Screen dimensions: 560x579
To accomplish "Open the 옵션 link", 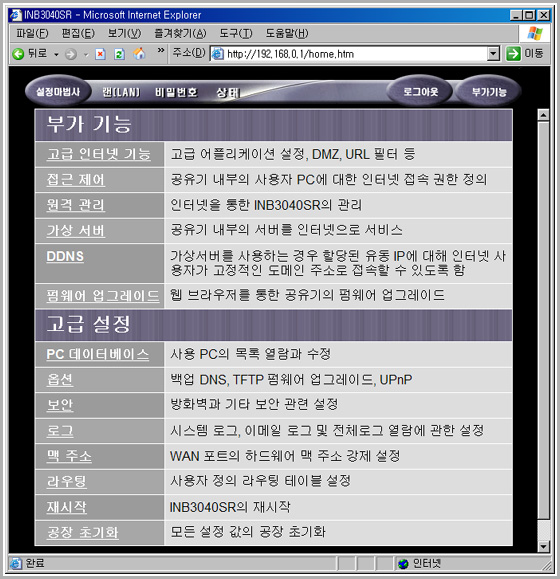I will pos(60,380).
